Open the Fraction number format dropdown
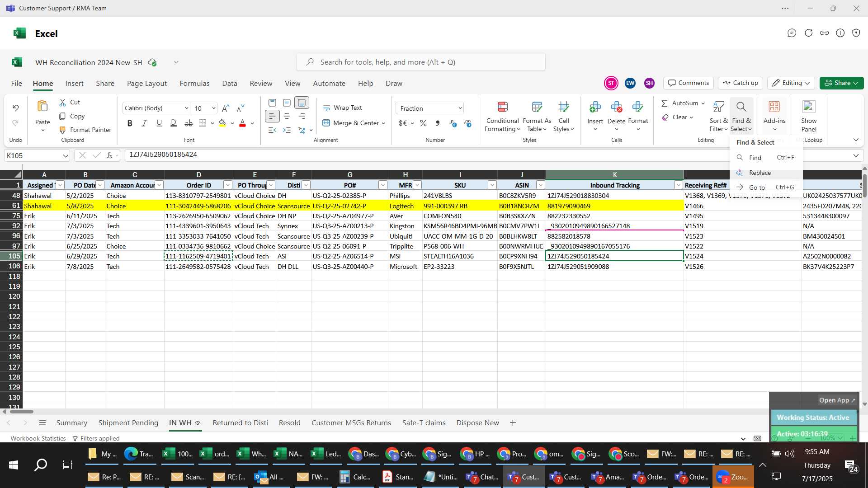This screenshot has height=488, width=868. [460, 108]
